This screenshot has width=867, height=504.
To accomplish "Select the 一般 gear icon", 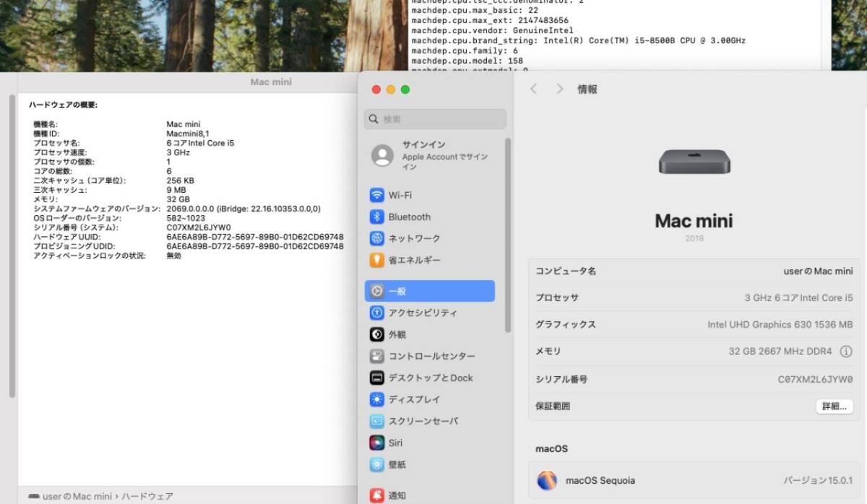I will point(376,291).
